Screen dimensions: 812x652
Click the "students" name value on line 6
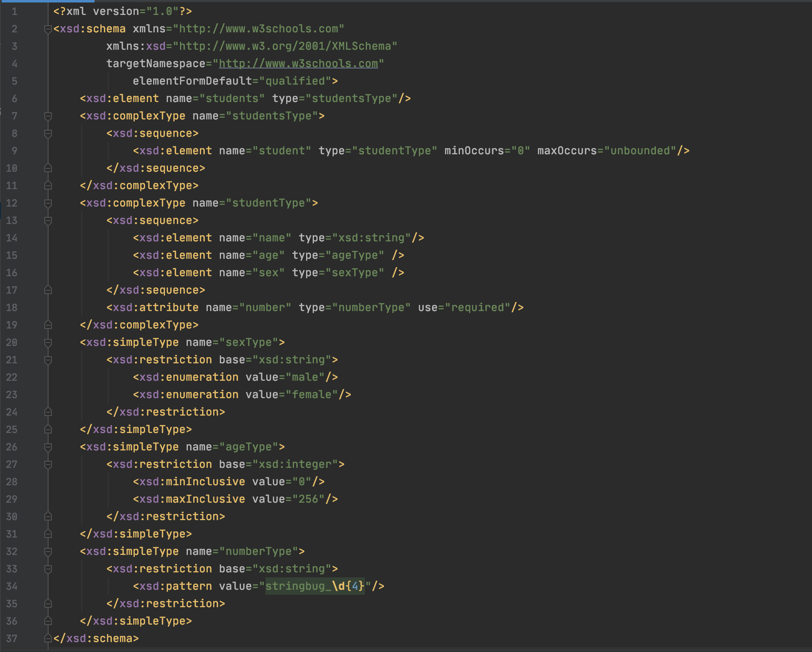232,99
